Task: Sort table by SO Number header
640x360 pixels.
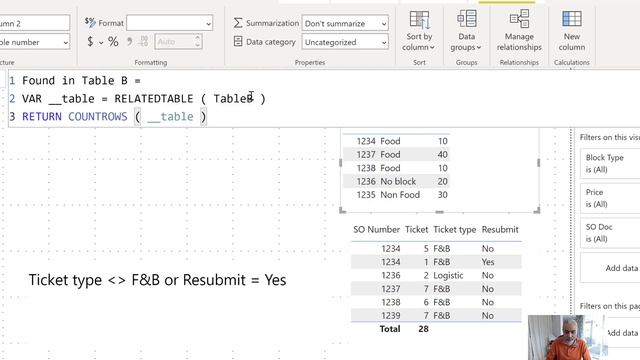Action: (376, 229)
